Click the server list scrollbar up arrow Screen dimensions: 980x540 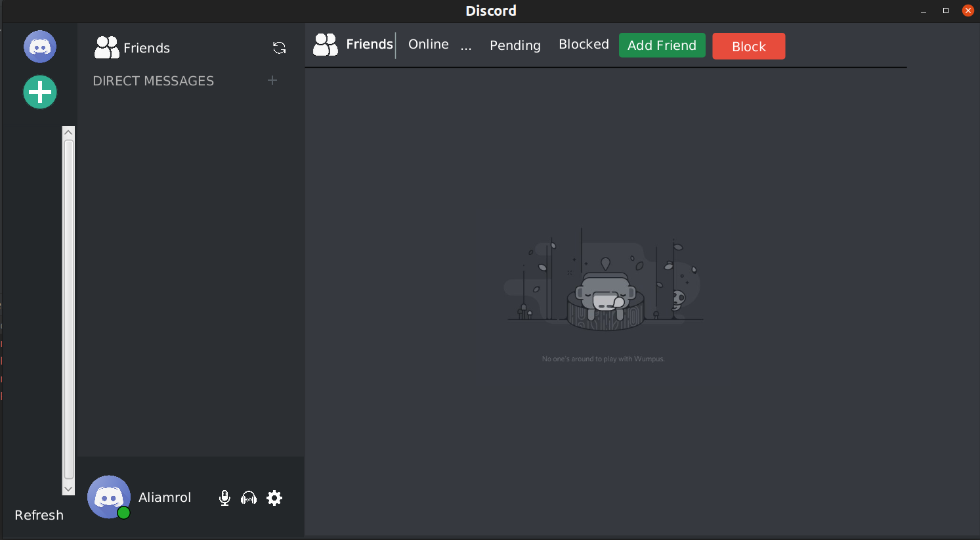tap(68, 132)
